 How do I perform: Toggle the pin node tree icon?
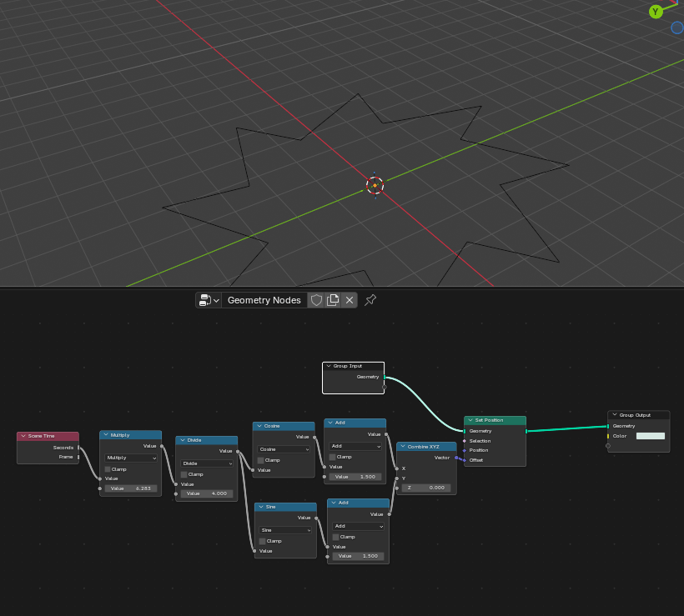click(x=370, y=300)
